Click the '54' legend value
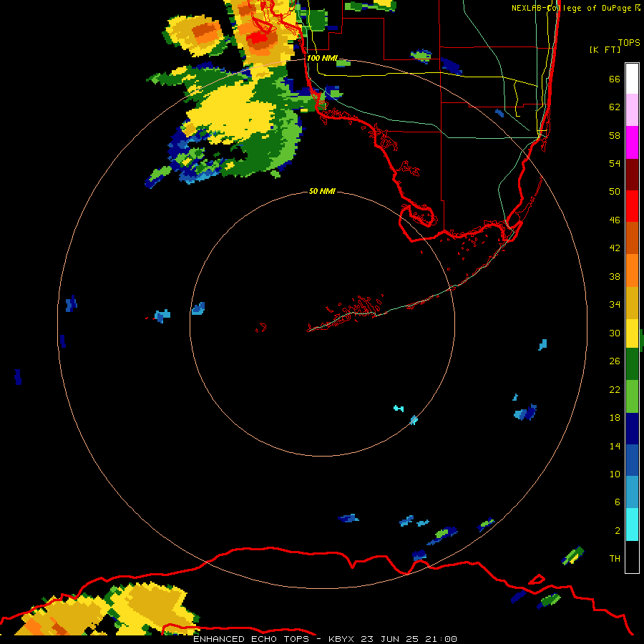Viewport: 644px width, 644px height. click(x=615, y=163)
